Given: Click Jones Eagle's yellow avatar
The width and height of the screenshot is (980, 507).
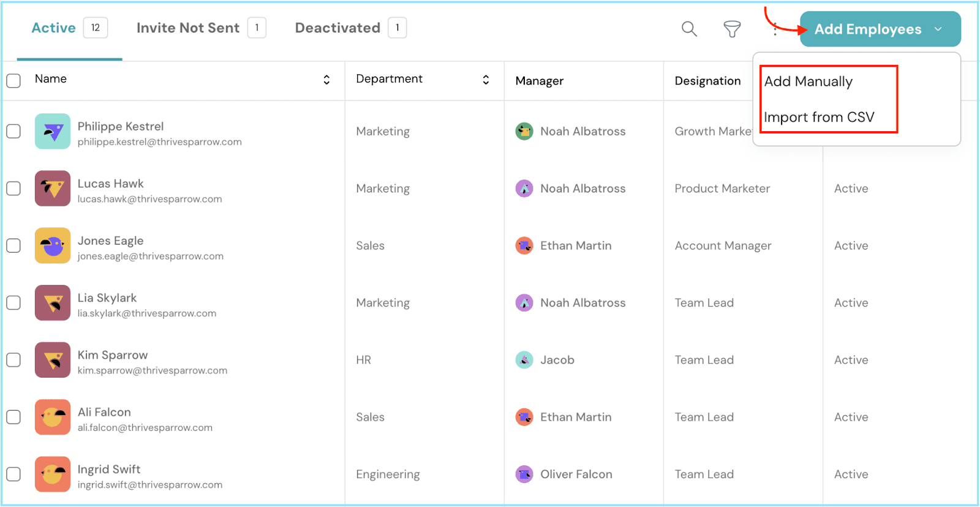Looking at the screenshot, I should tap(53, 245).
